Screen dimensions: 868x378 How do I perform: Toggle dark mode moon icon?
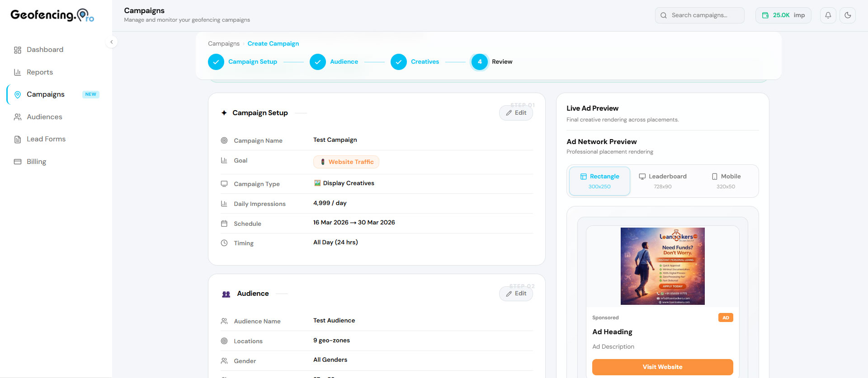(848, 15)
